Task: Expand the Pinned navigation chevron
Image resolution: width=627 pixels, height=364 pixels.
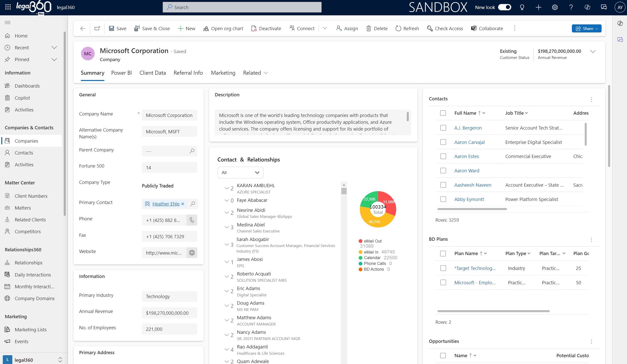Action: coord(54,59)
